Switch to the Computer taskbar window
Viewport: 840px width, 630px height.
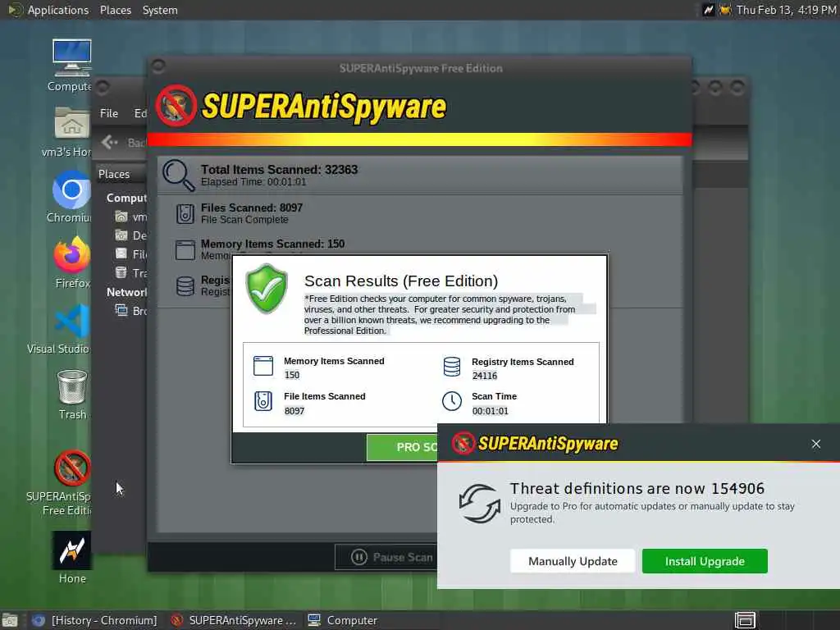pyautogui.click(x=343, y=620)
